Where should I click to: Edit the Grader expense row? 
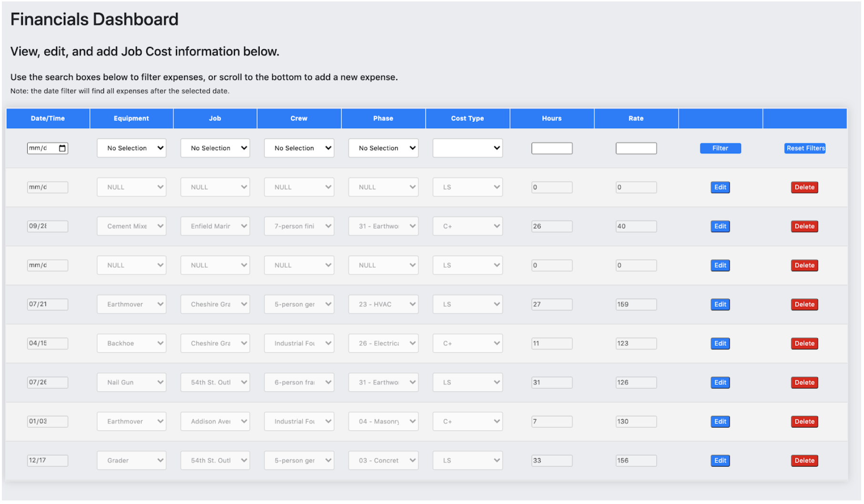point(720,461)
